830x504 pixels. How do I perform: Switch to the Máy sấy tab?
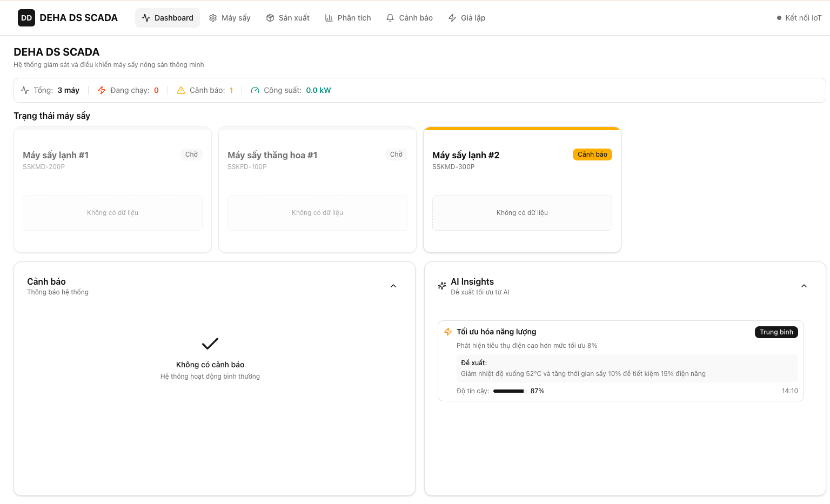pos(230,18)
